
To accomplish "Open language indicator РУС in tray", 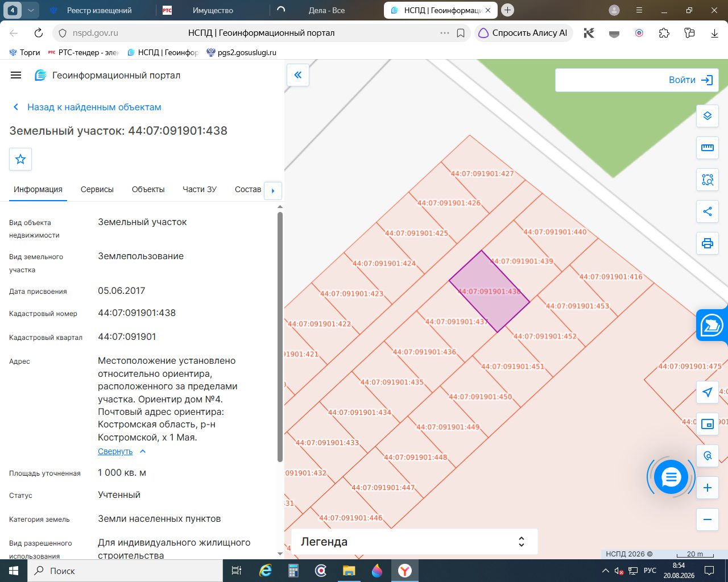I will [x=650, y=571].
